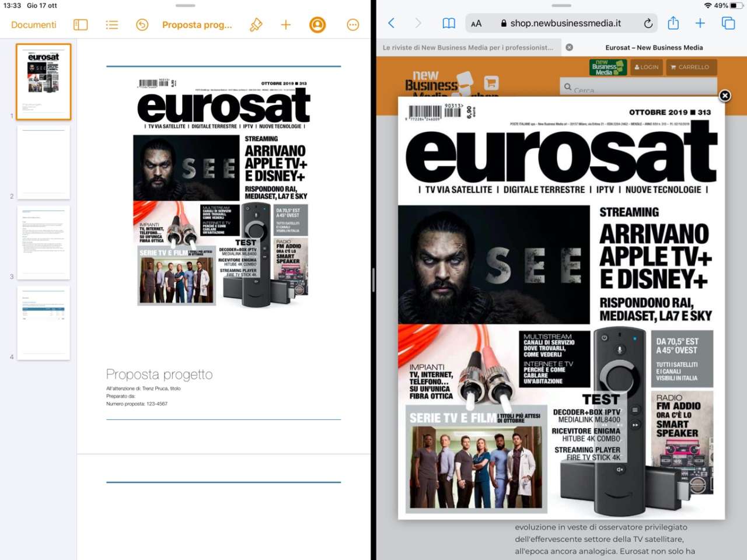Select the line "All'attenzione di: Trenz Pruca, titolo"
747x560 pixels.
(x=144, y=388)
